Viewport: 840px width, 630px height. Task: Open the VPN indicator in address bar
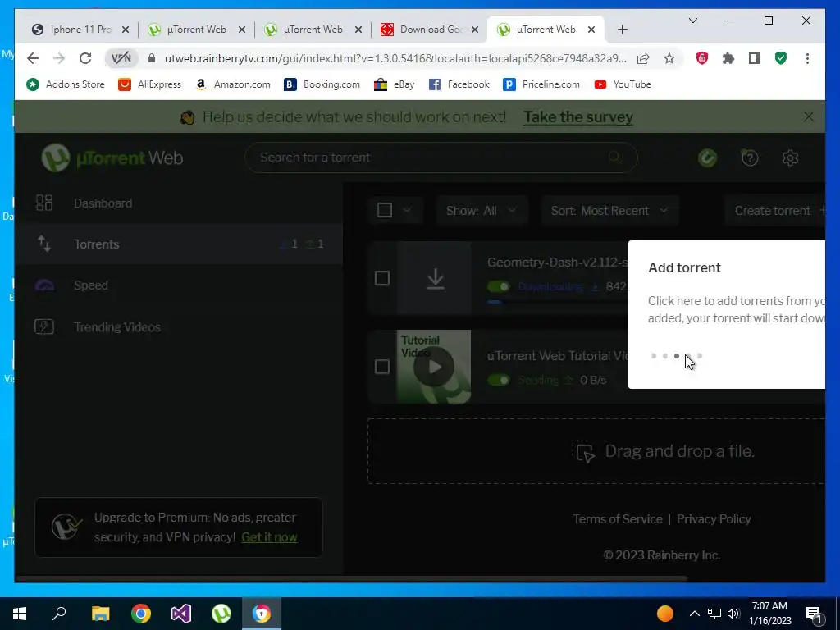pyautogui.click(x=121, y=58)
